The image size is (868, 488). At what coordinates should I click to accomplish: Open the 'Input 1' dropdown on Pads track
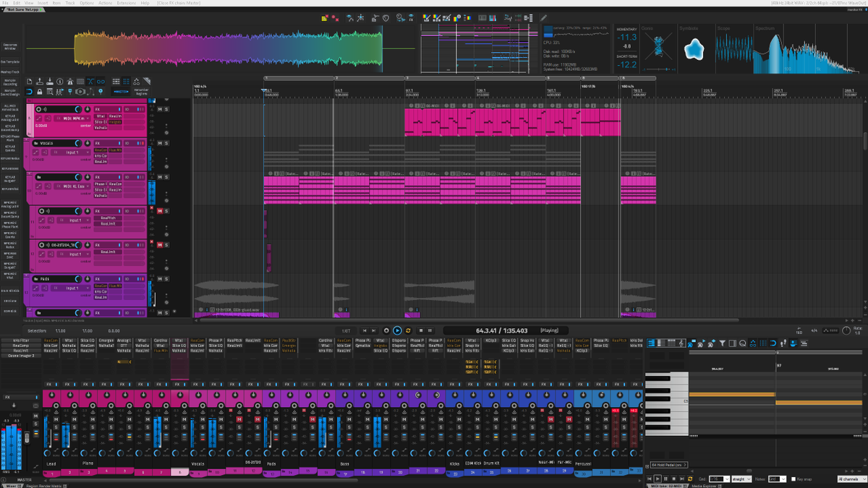pos(72,288)
